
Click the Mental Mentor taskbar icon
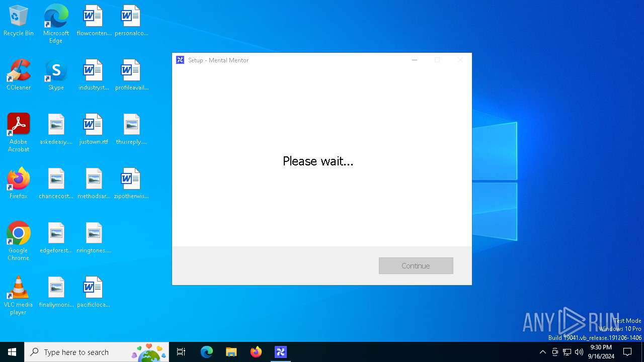[281, 352]
